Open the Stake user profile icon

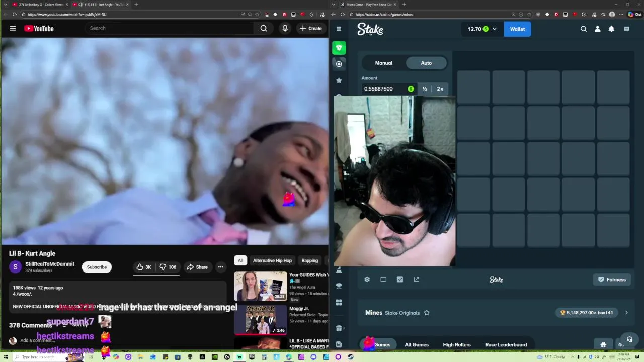(597, 29)
